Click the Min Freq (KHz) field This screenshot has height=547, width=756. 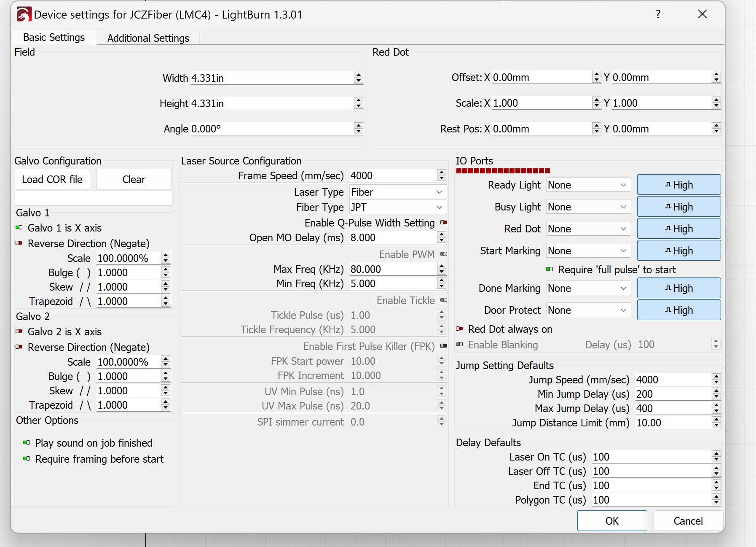pos(393,283)
